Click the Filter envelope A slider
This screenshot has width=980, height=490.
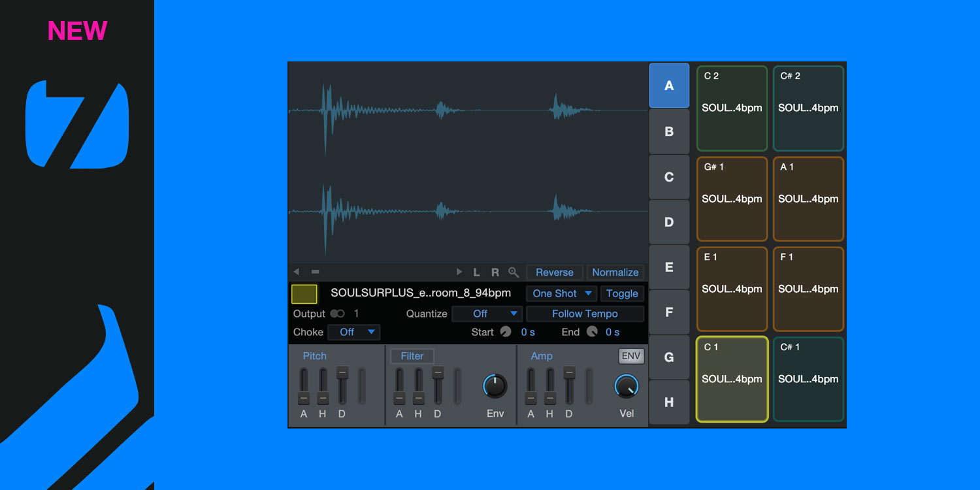click(x=399, y=386)
